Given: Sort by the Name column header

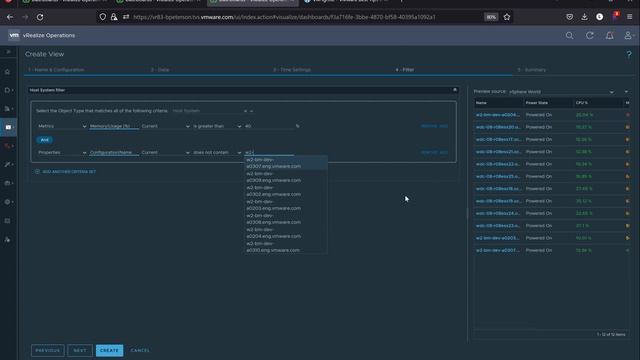Looking at the screenshot, I should click(498, 103).
